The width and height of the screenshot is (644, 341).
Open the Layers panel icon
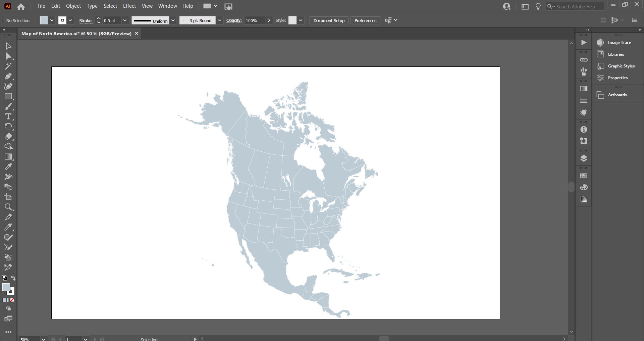[x=584, y=158]
